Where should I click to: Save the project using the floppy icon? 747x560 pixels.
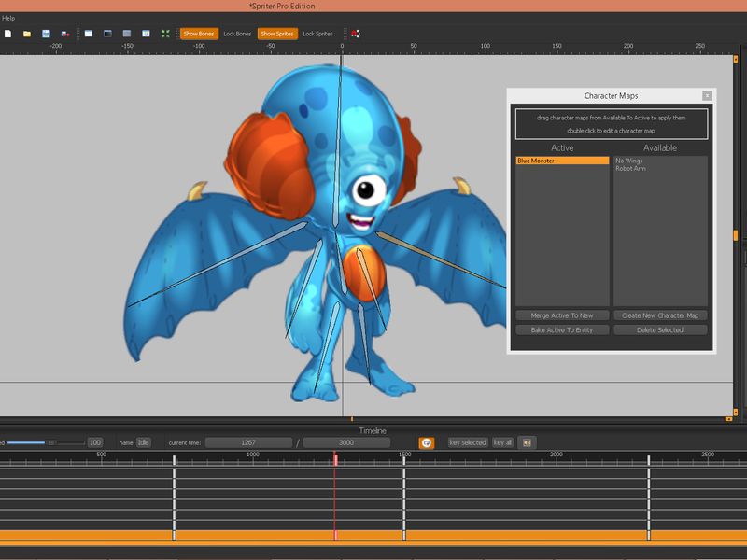pos(46,34)
